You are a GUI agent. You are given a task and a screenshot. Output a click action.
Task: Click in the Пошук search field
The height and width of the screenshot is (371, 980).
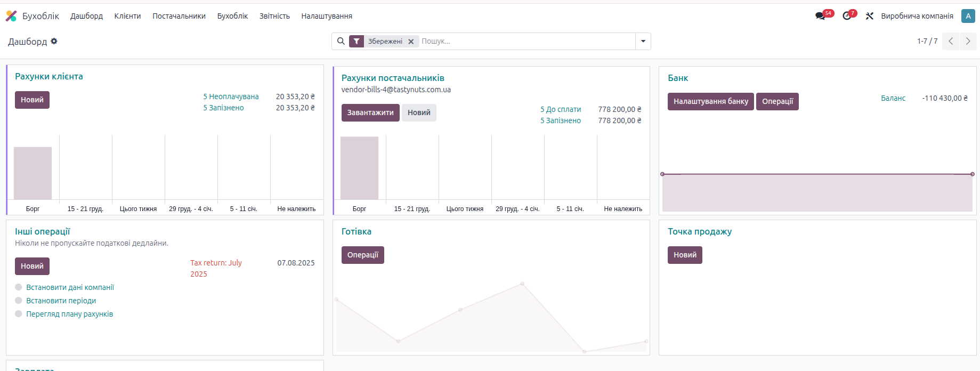(x=525, y=41)
